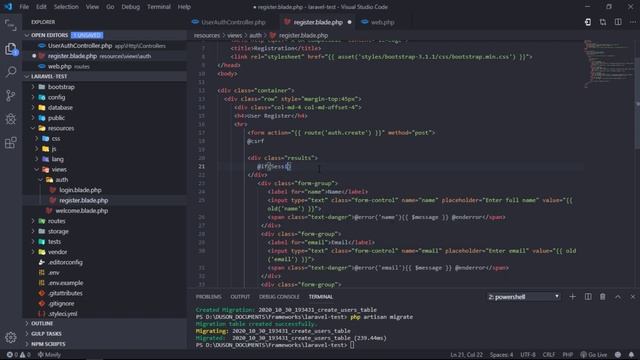This screenshot has width=640, height=360.
Task: Change language mode via PHP item
Action: [x=567, y=355]
